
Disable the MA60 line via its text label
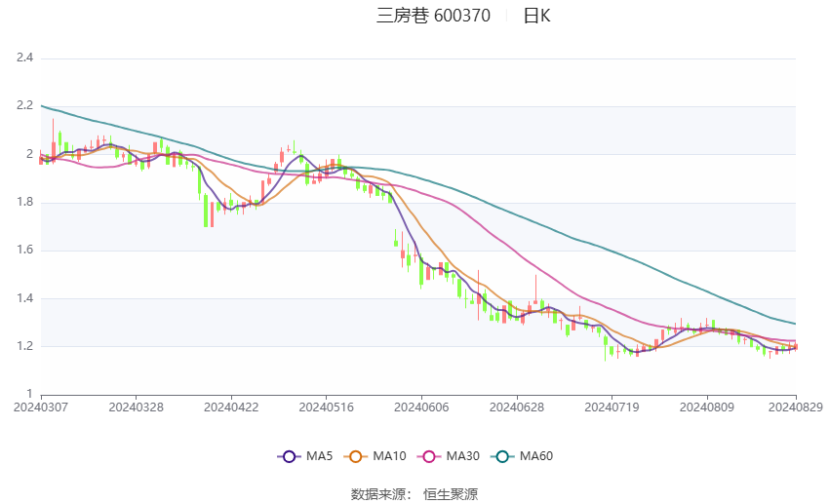point(536,456)
